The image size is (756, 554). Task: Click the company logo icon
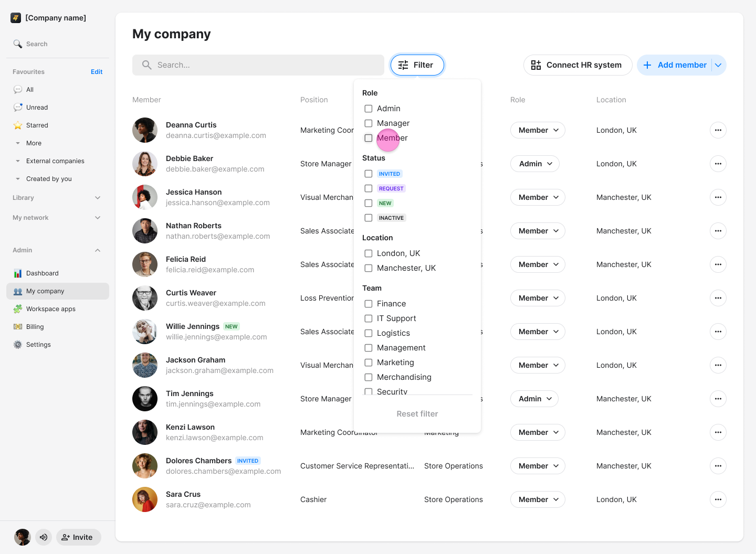click(x=16, y=18)
